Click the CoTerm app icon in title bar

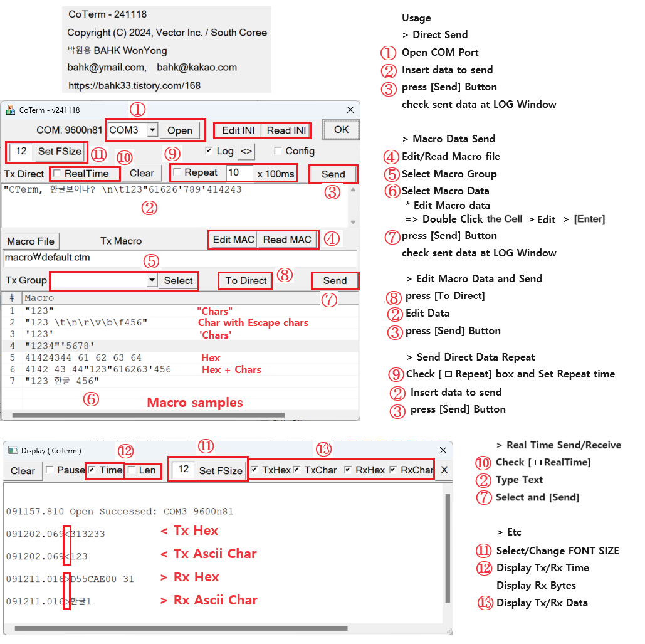click(x=10, y=110)
